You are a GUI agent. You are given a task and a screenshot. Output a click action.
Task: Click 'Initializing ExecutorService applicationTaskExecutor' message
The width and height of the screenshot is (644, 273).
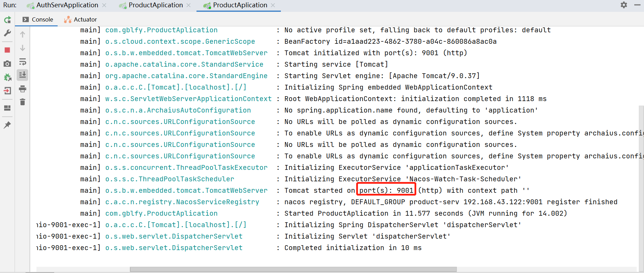coord(396,167)
